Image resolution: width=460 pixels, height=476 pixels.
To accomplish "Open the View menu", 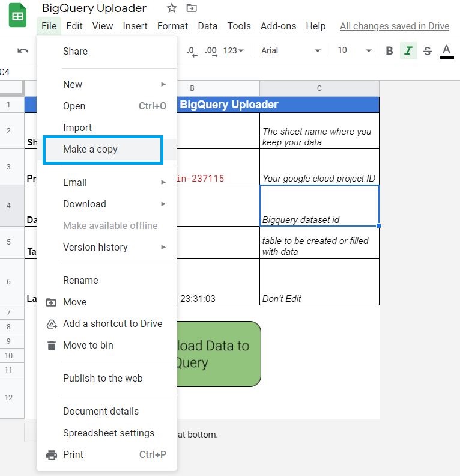I will coord(103,26).
